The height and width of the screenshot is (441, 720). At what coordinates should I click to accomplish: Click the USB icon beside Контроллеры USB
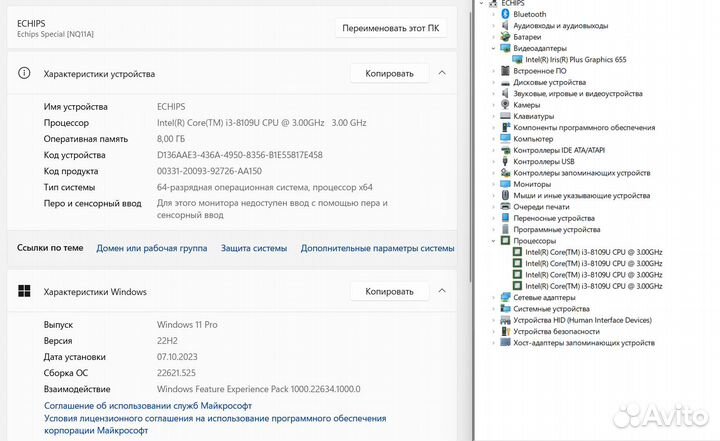coord(506,161)
